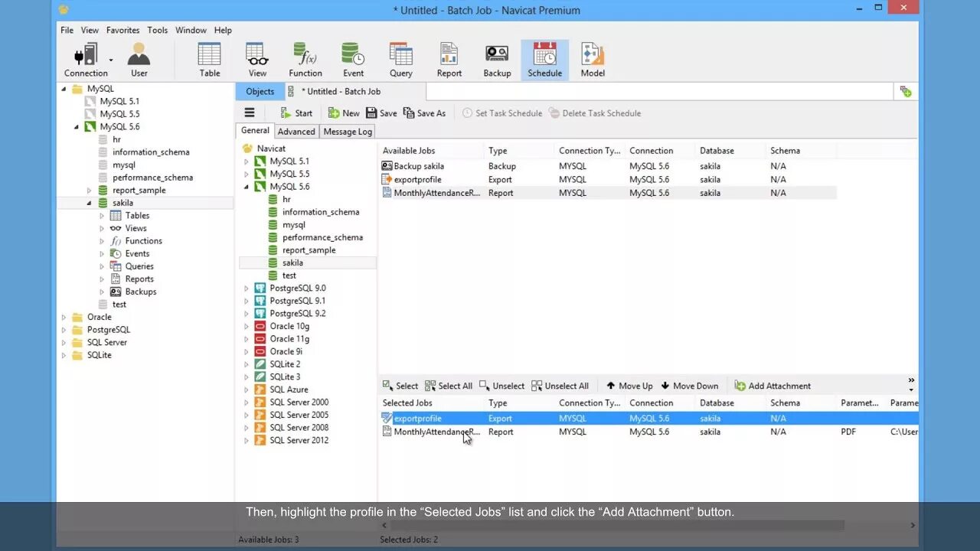Collapse the MySQL folder in left tree
This screenshot has width=980, height=551.
point(64,89)
